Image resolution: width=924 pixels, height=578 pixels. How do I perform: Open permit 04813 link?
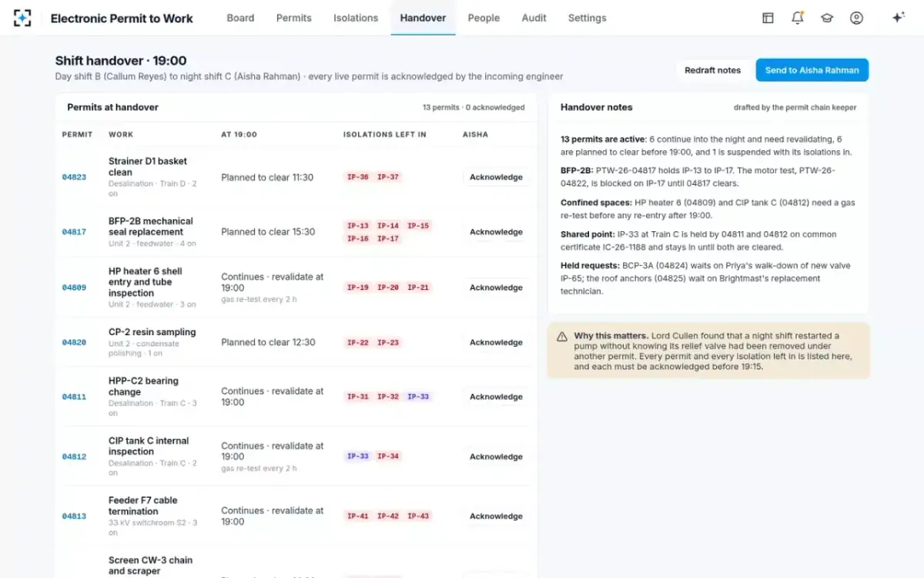[x=74, y=516]
